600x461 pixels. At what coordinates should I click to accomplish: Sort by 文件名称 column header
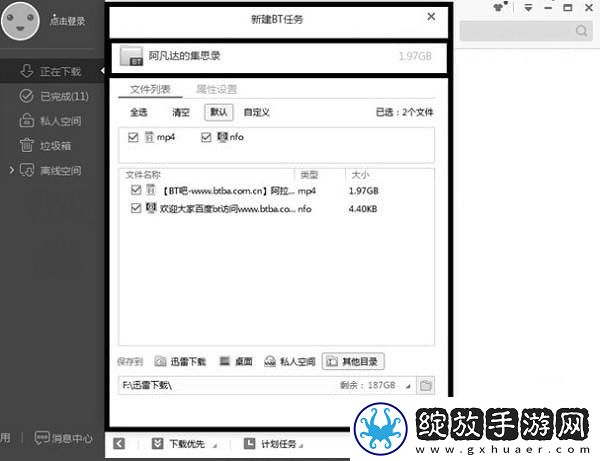tap(143, 175)
